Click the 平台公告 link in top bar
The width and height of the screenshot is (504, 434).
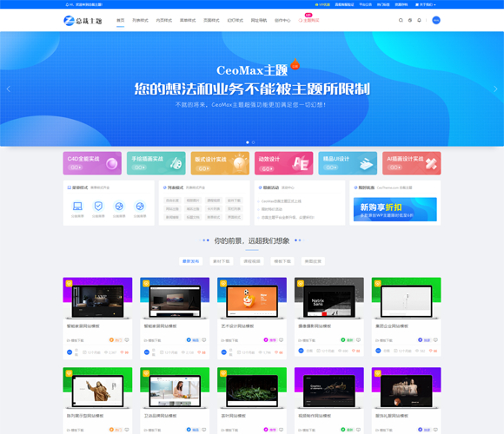click(x=366, y=4)
